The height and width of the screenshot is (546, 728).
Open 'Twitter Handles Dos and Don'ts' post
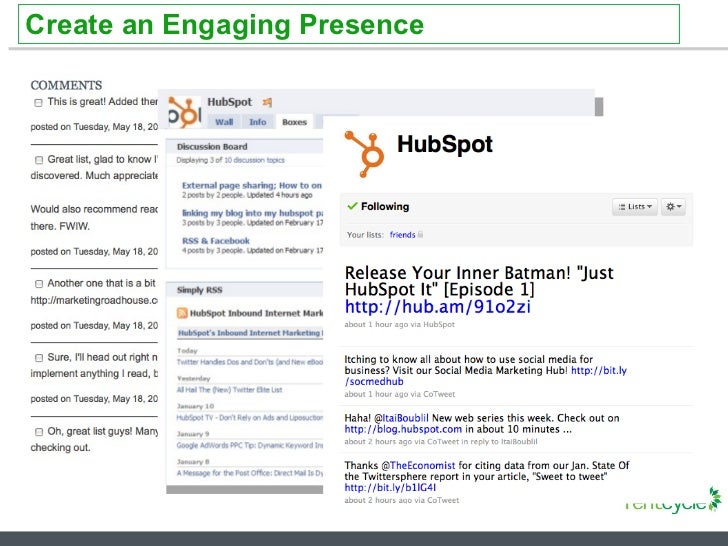(250, 362)
